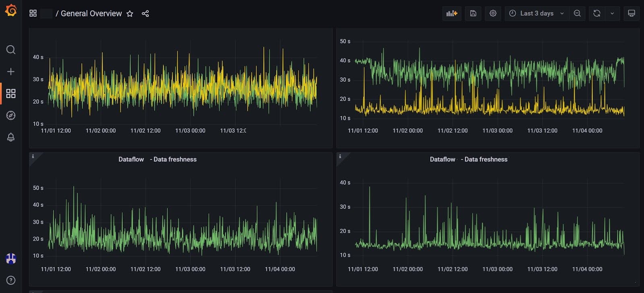Refresh the dashboard
The height and width of the screenshot is (293, 644).
pos(597,13)
